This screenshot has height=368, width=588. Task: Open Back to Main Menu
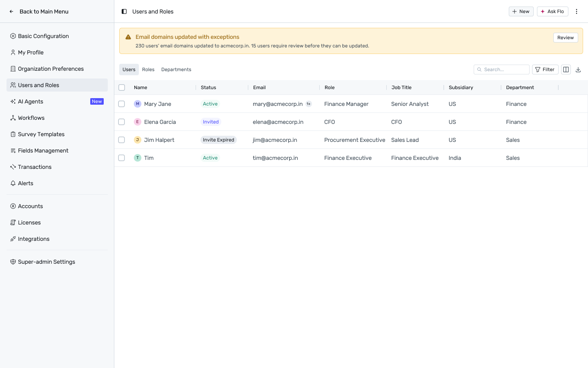[44, 11]
